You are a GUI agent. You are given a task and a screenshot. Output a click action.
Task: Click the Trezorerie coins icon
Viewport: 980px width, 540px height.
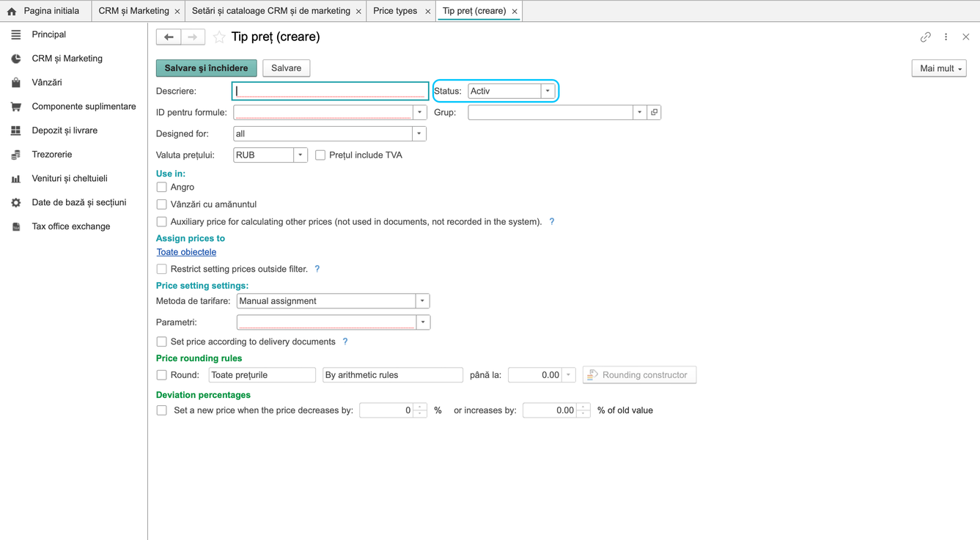15,155
